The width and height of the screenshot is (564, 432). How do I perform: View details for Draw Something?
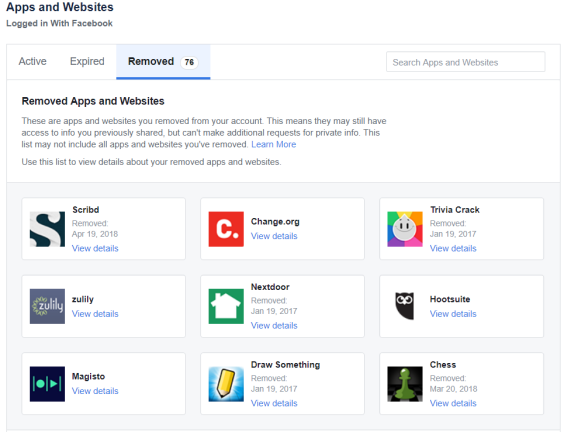(x=274, y=404)
